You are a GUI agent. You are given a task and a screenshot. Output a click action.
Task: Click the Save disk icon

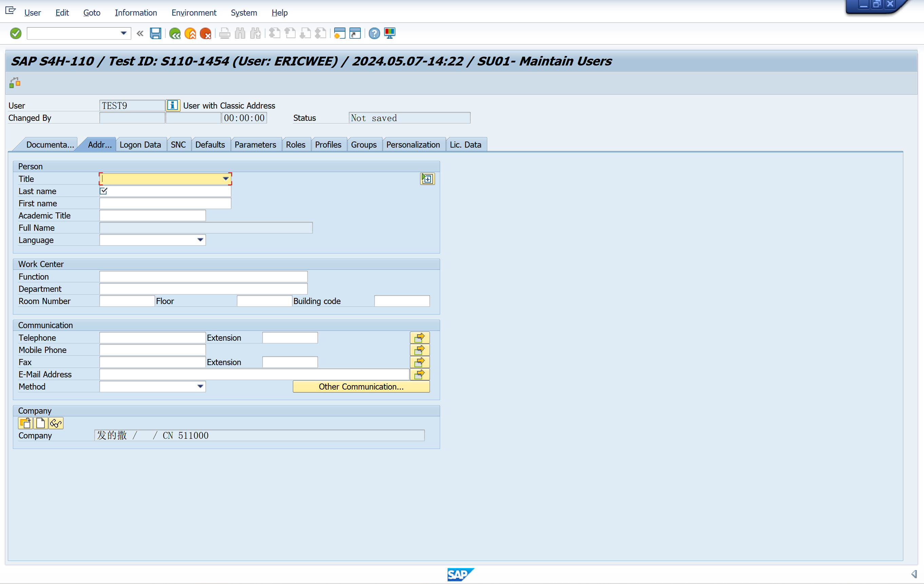pyautogui.click(x=155, y=33)
